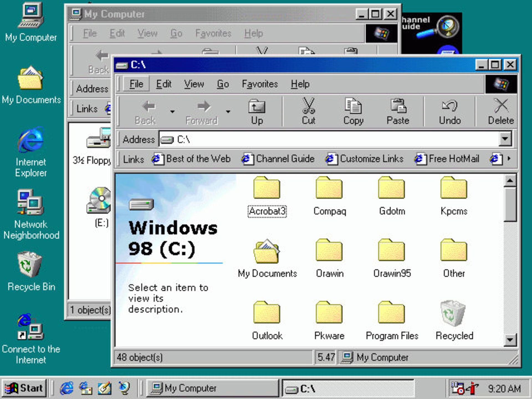This screenshot has height=399, width=532.
Task: Open the View menu in the C:\ window
Action: (x=194, y=84)
